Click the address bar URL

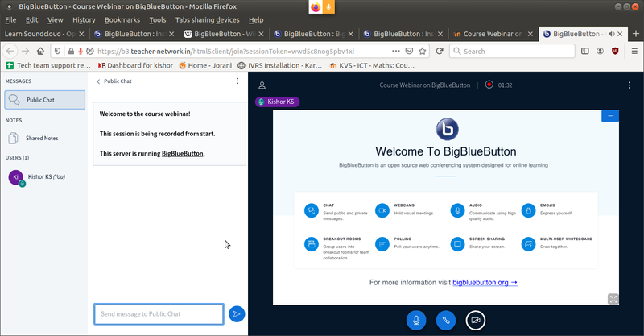coord(225,52)
